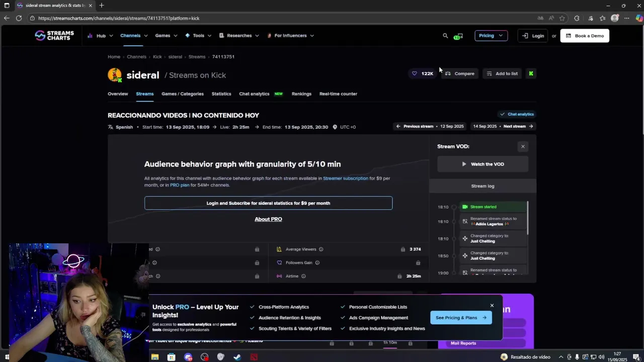Open browser settings three-dots menu

click(627, 18)
